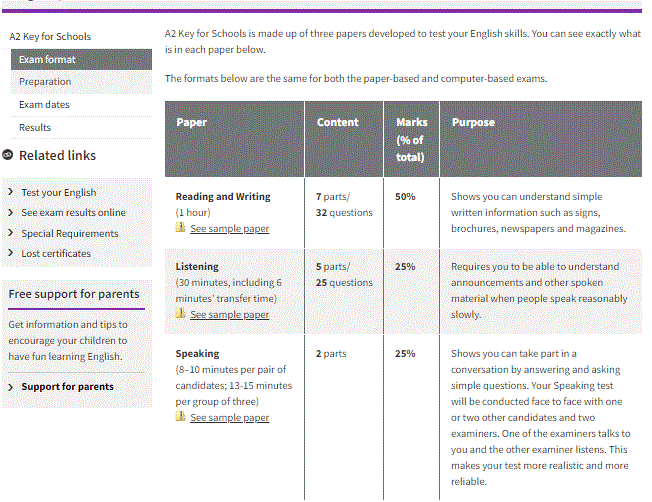
Task: Click the Related links chain icon
Action: click(x=7, y=155)
